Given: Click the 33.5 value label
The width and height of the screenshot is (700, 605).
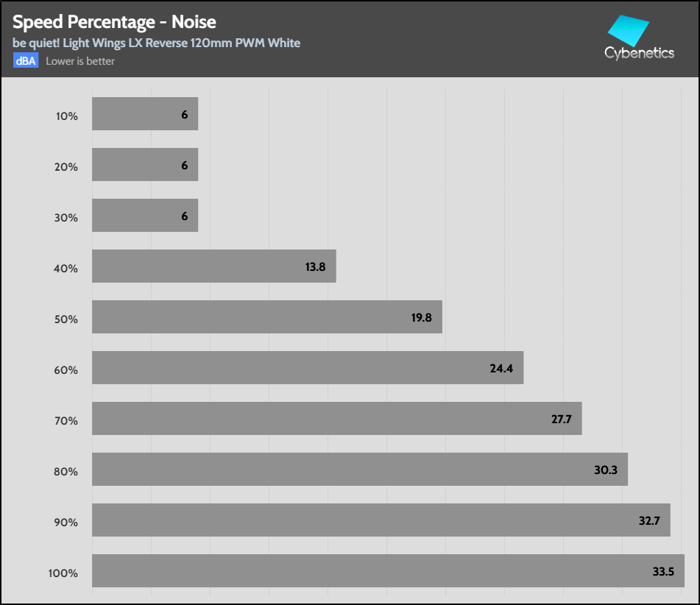Looking at the screenshot, I should pos(662,572).
